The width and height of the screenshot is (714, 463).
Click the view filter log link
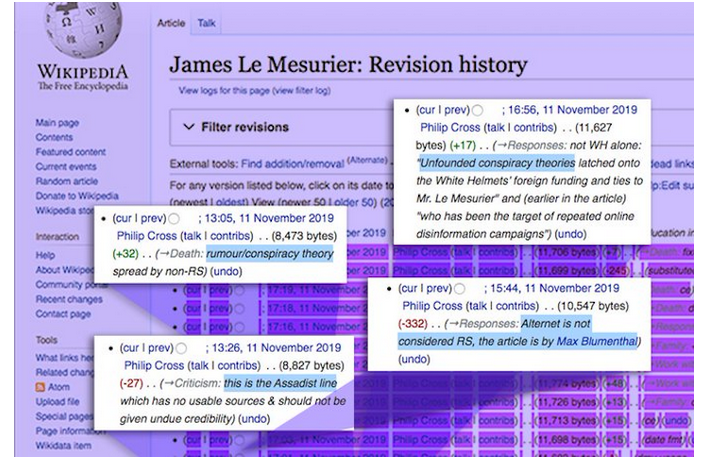point(301,90)
